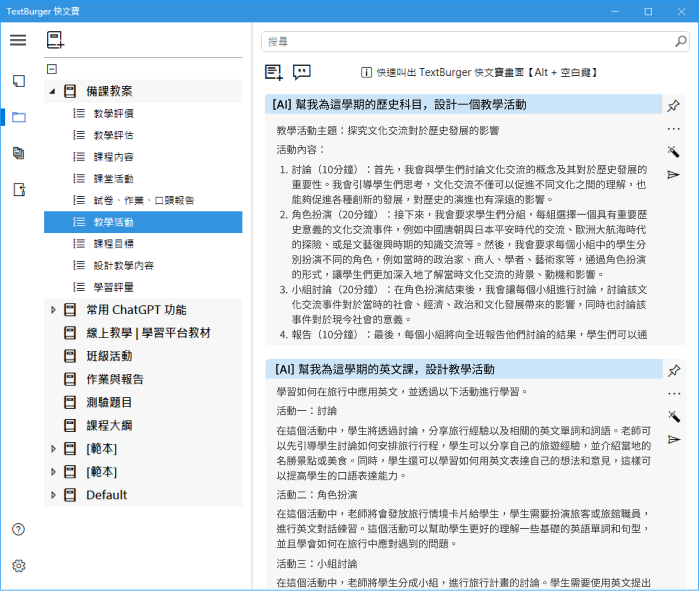Open the notes sticky-page sidebar icon
This screenshot has width=699, height=591.
pyautogui.click(x=18, y=80)
